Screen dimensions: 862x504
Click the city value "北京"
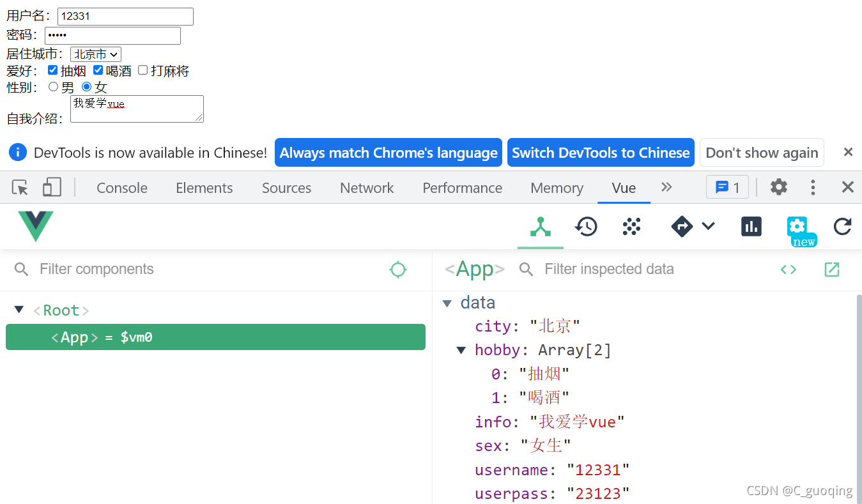[x=555, y=326]
